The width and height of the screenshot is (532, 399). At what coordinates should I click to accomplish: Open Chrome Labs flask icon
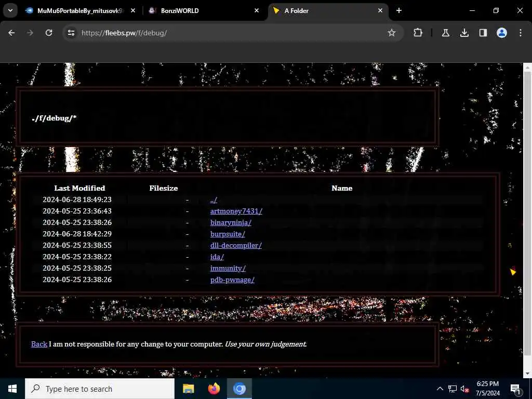pyautogui.click(x=445, y=33)
